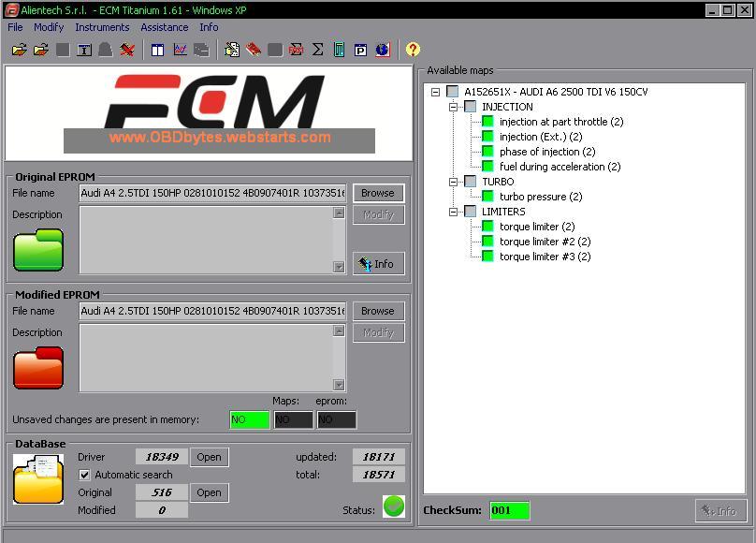Toggle the checkbox next to turbo pressure (2)

(487, 197)
